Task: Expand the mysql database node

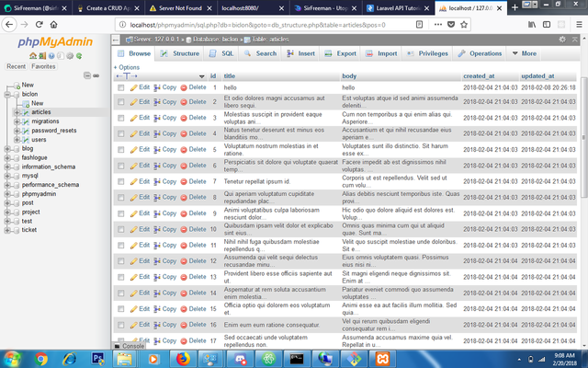Action: (x=7, y=176)
